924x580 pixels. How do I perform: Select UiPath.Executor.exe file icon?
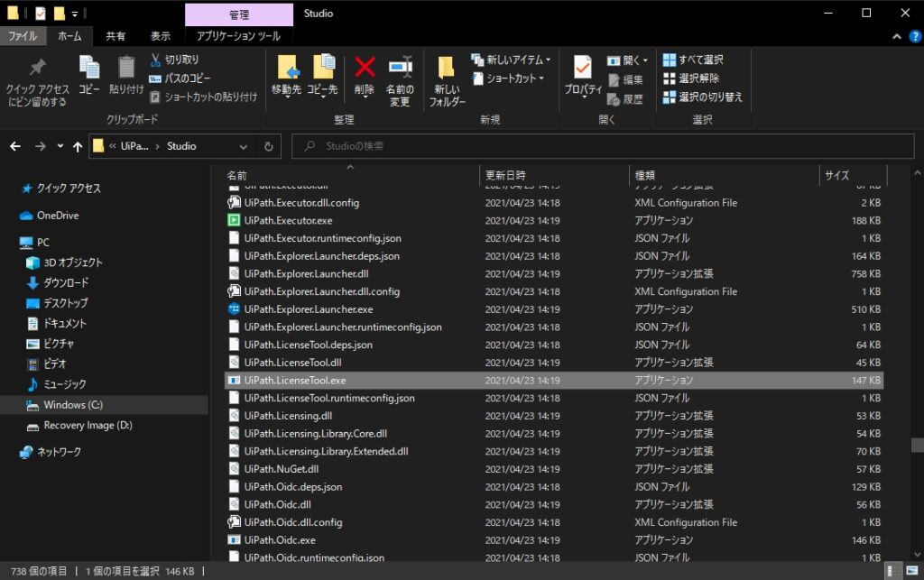(234, 220)
